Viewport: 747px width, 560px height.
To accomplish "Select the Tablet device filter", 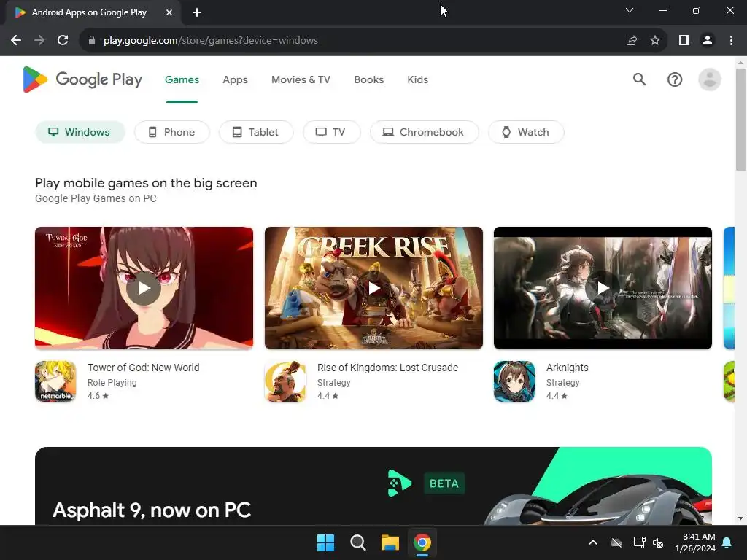I will coord(256,132).
